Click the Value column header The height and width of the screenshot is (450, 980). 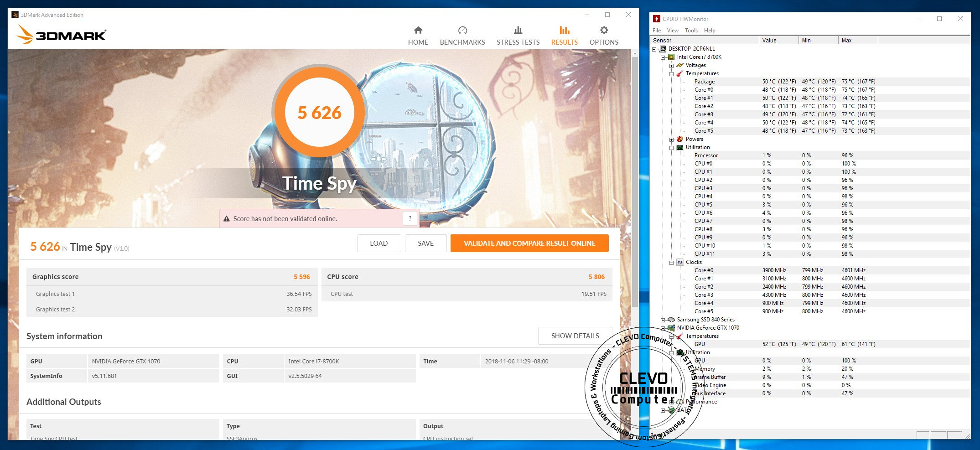(x=779, y=40)
